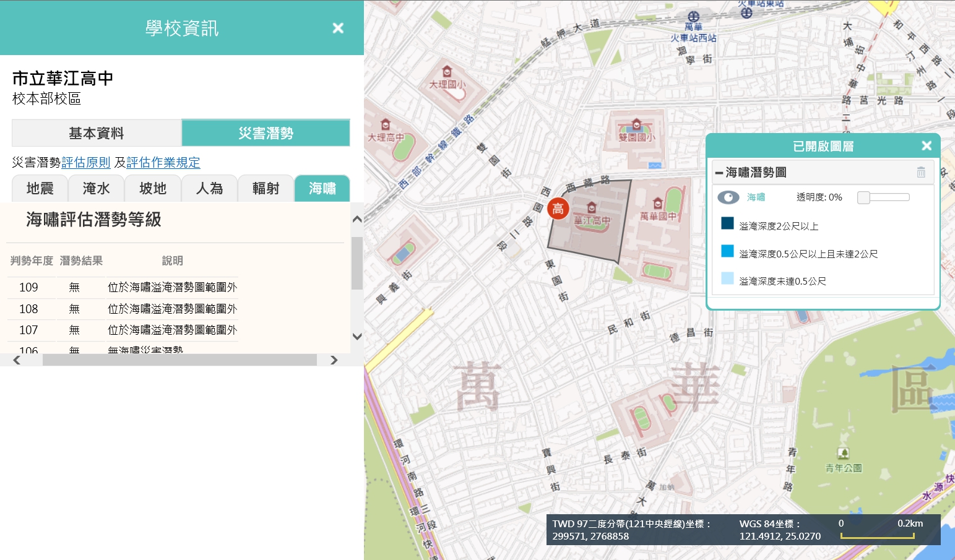Click the red 高 school marker on map
Image resolution: width=955 pixels, height=560 pixels.
[558, 209]
